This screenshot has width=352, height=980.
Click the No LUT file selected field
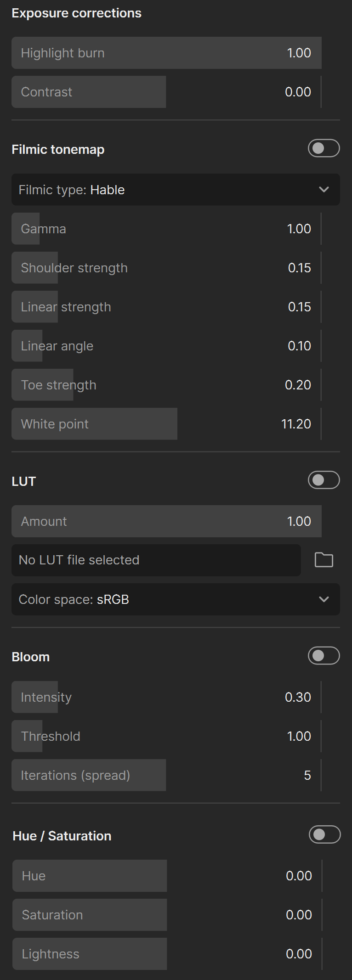156,560
